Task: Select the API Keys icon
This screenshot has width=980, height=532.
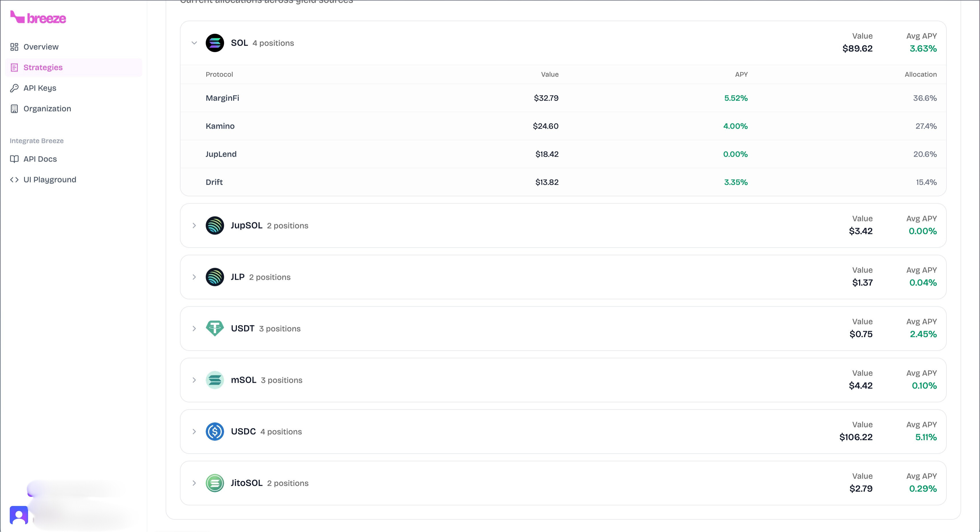Action: pyautogui.click(x=14, y=88)
